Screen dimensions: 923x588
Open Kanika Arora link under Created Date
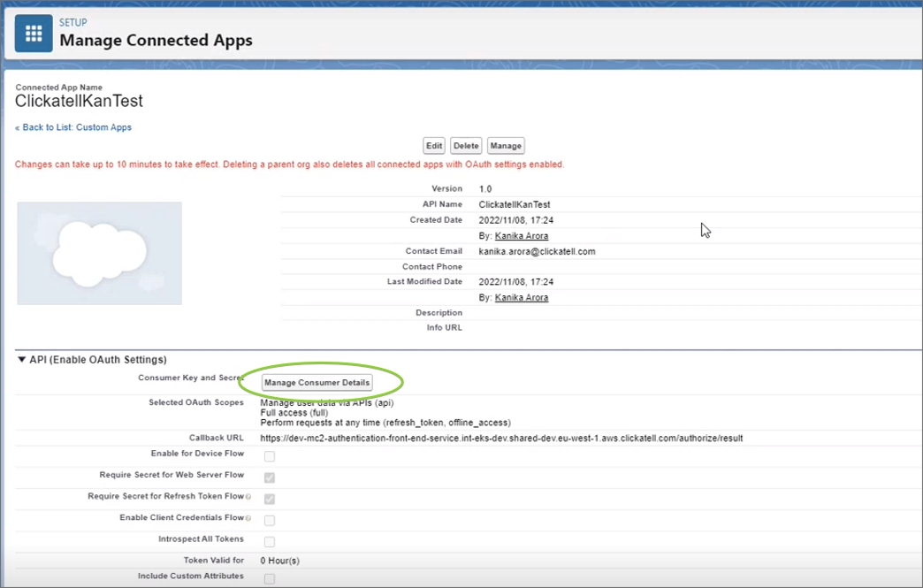521,236
